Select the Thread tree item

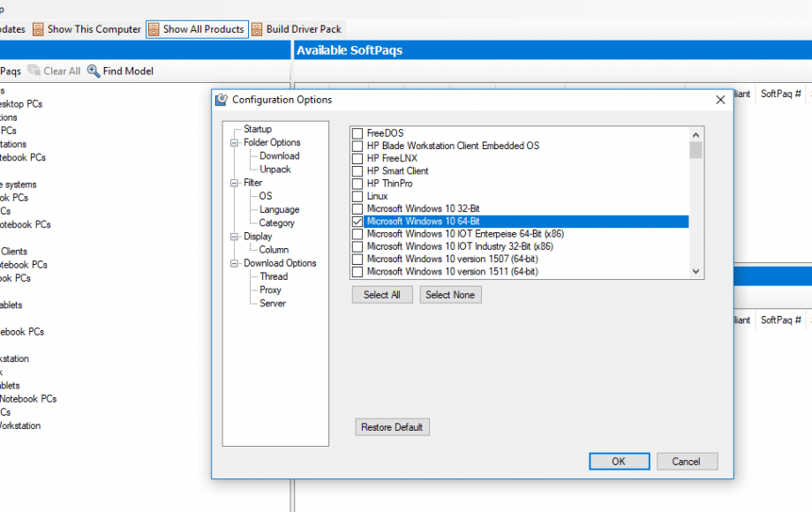coord(274,276)
